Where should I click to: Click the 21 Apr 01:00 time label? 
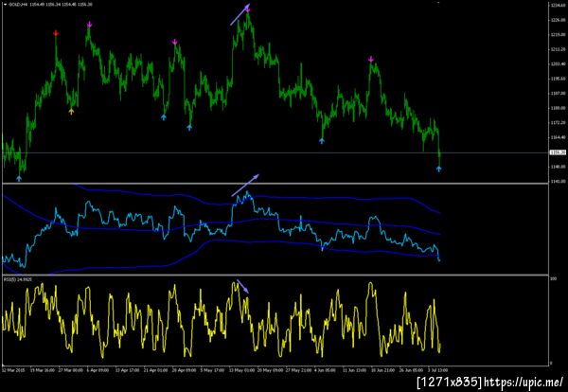(x=156, y=370)
